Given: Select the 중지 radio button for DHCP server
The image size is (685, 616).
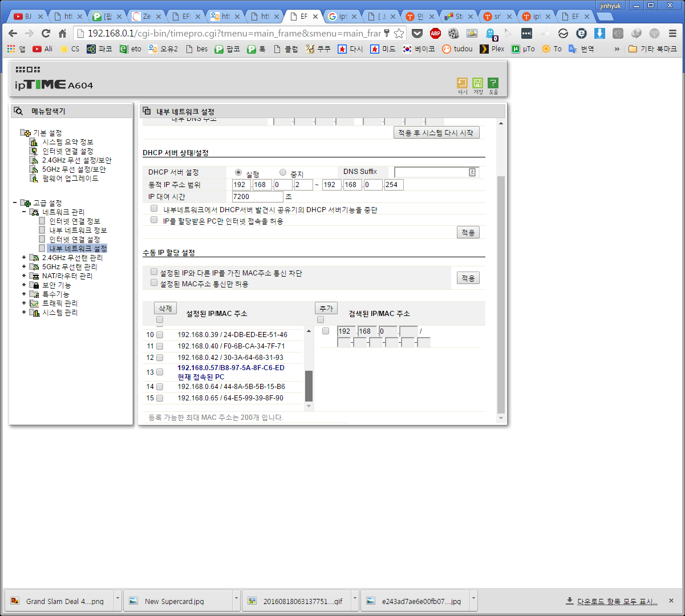Looking at the screenshot, I should point(283,172).
